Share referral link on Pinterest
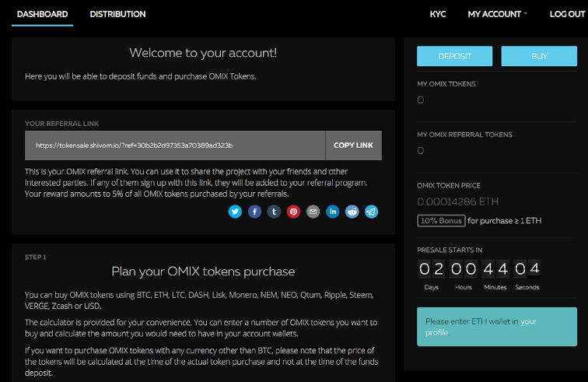The width and height of the screenshot is (588, 382). 294,212
